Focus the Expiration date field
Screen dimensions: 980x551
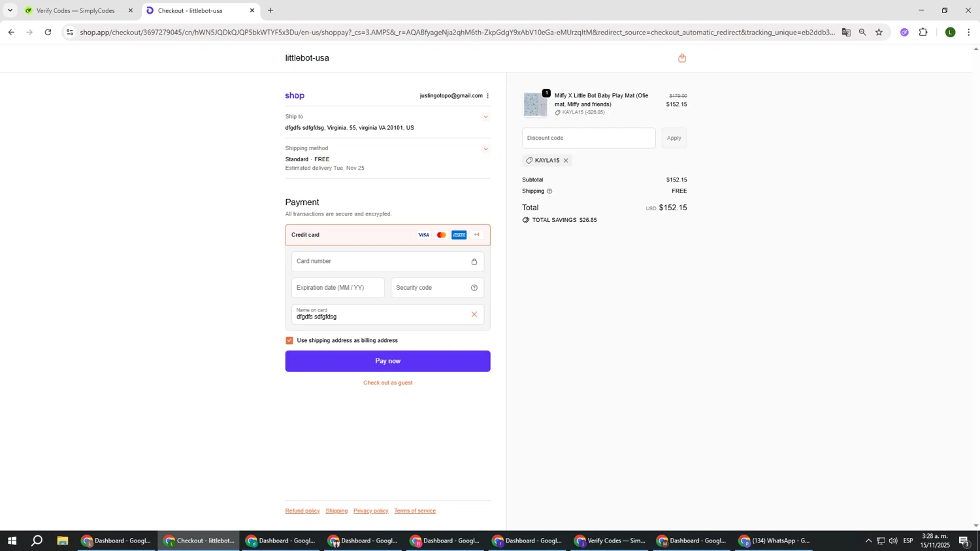[x=338, y=288]
